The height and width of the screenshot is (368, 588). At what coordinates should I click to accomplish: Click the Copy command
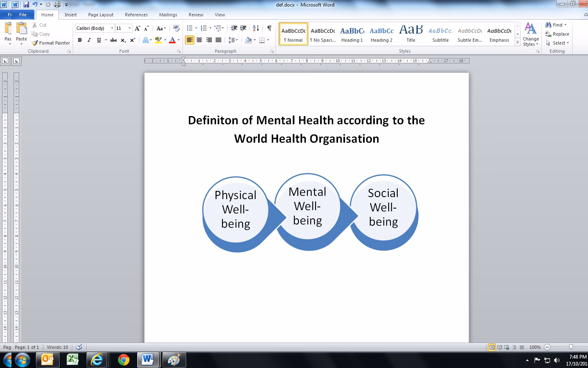tap(40, 34)
